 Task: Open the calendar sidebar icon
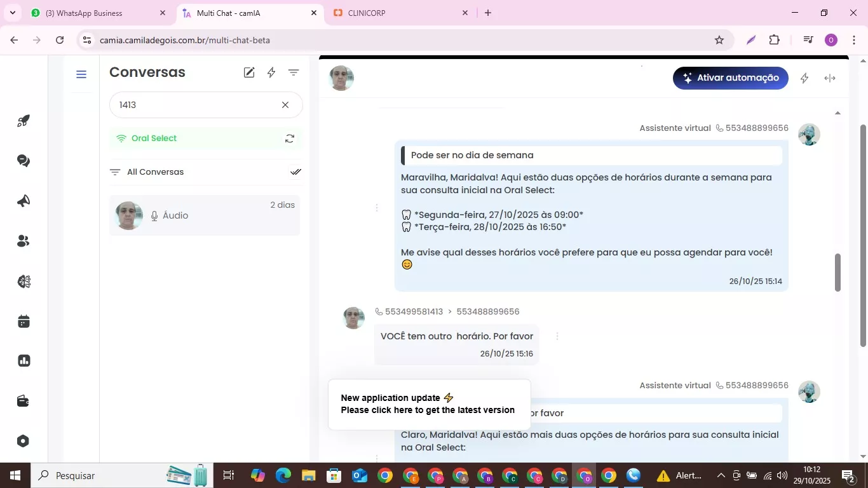pyautogui.click(x=24, y=322)
